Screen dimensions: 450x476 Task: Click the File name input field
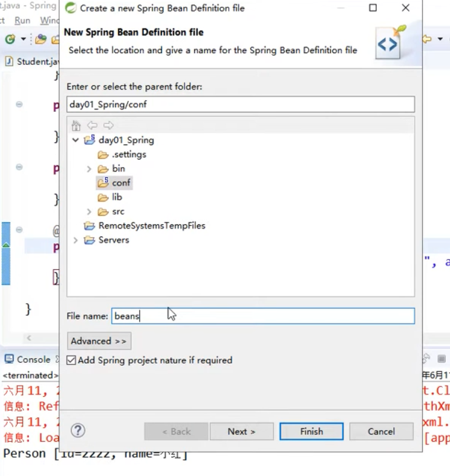click(x=263, y=316)
